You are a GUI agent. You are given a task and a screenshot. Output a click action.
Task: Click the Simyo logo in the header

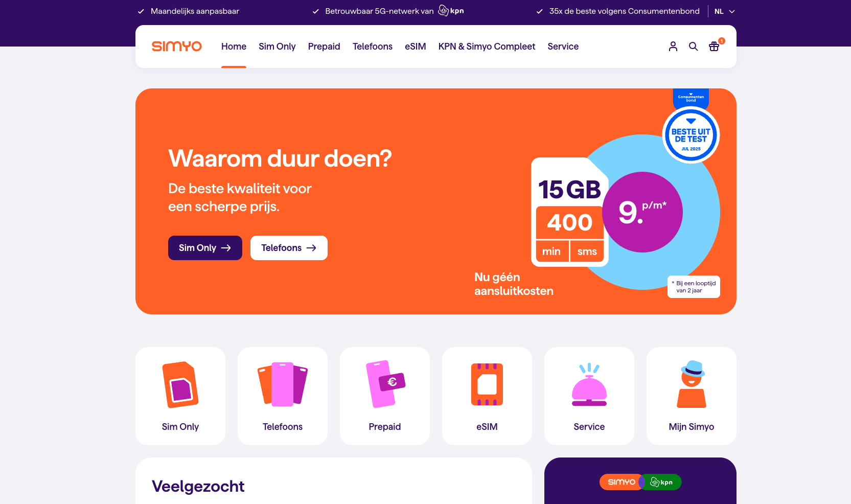(177, 47)
